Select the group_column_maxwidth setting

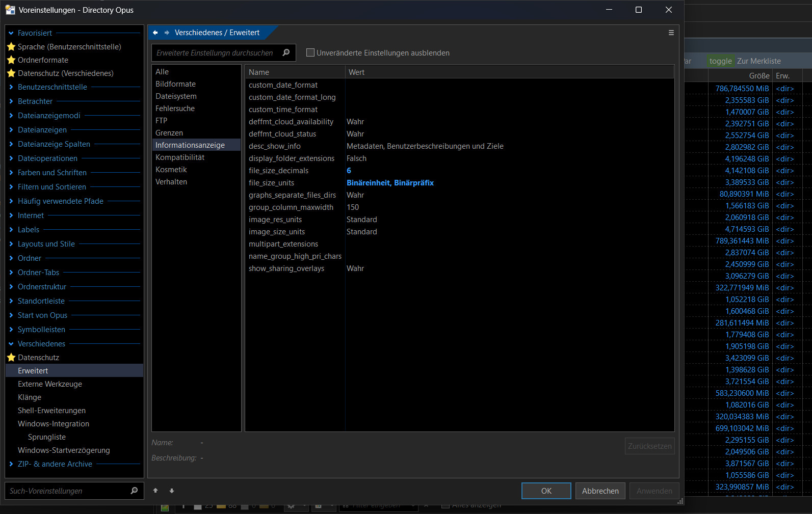pyautogui.click(x=459, y=207)
